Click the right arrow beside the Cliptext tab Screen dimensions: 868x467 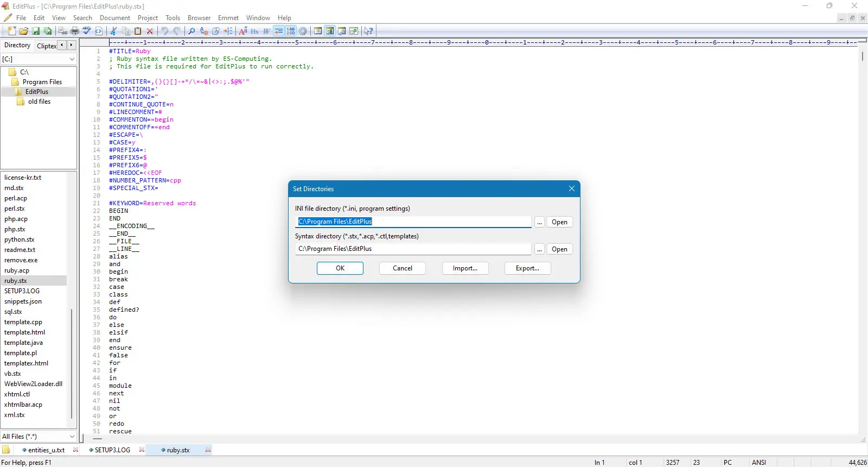[x=71, y=45]
